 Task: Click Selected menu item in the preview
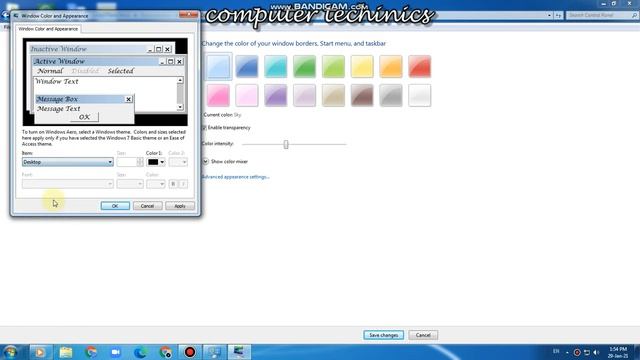click(121, 71)
